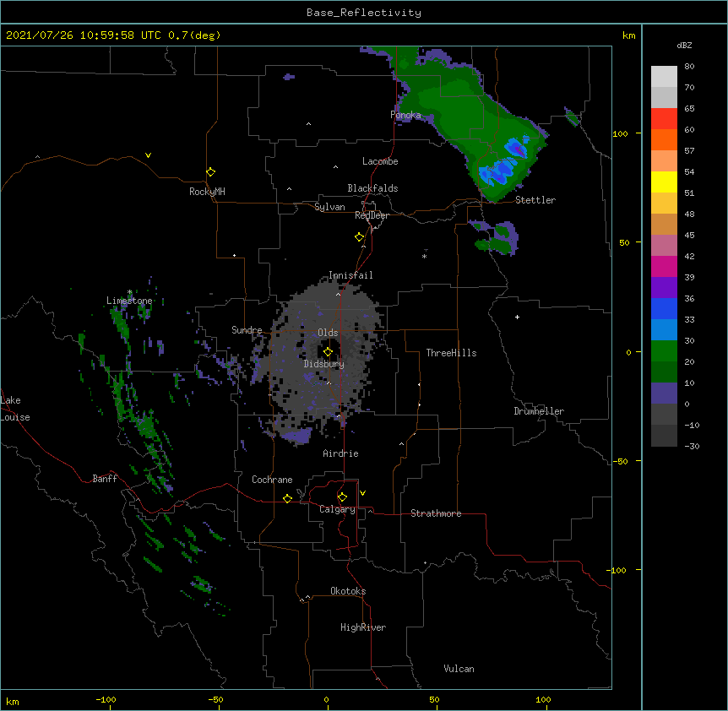This screenshot has height=711, width=728.
Task: Click the small echo cell south of Stettler
Action: click(497, 237)
